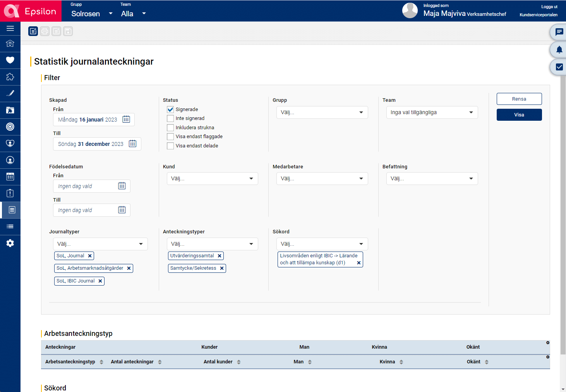Open the calendar section in the sidebar
Viewport: 566px width, 392px height.
pos(10,176)
